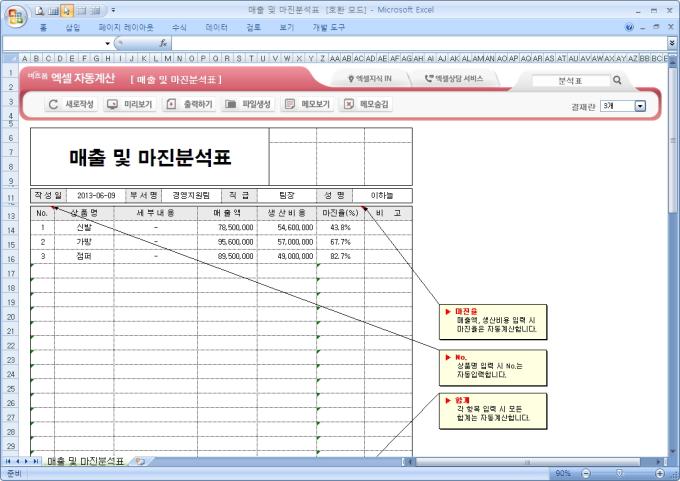680x481 pixels.
Task: Select the 82.7% margin cell
Action: point(340,256)
